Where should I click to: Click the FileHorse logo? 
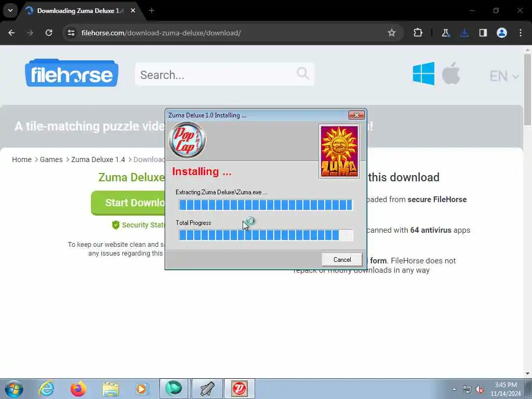pyautogui.click(x=72, y=73)
